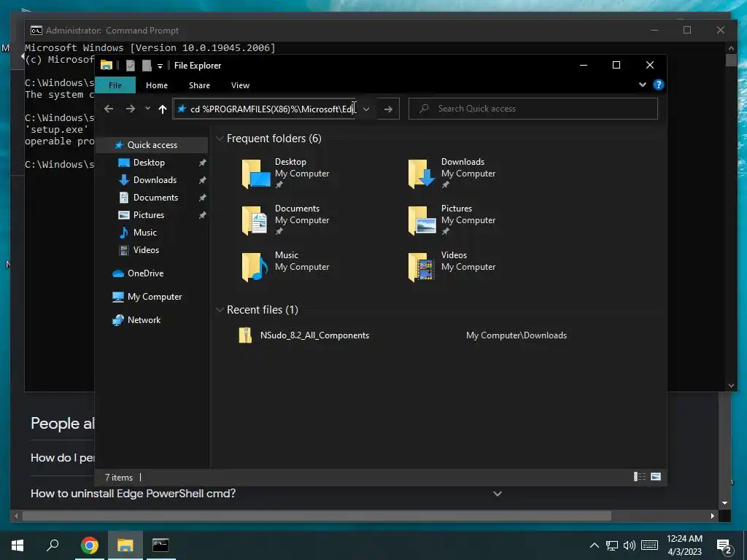
Task: Click the Properties icon in Quick Access Toolbar
Action: tap(131, 65)
